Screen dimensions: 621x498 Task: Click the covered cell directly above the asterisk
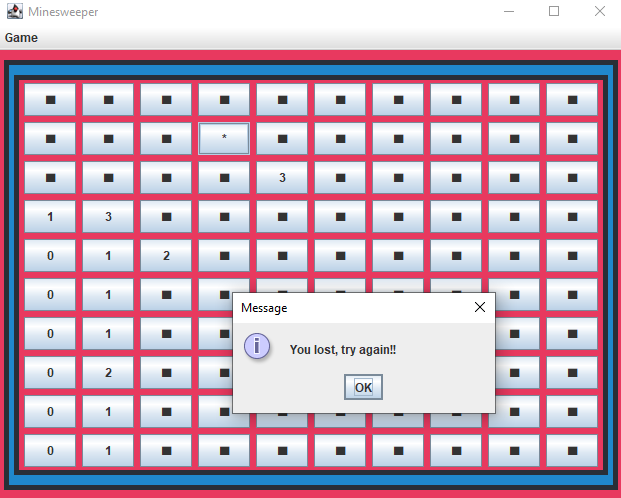224,99
